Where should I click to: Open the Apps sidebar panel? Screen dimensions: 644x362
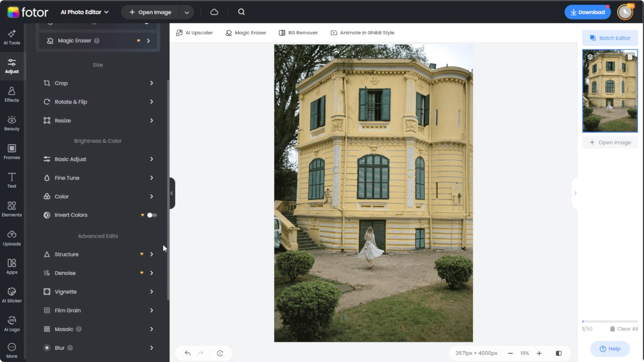[x=12, y=267]
